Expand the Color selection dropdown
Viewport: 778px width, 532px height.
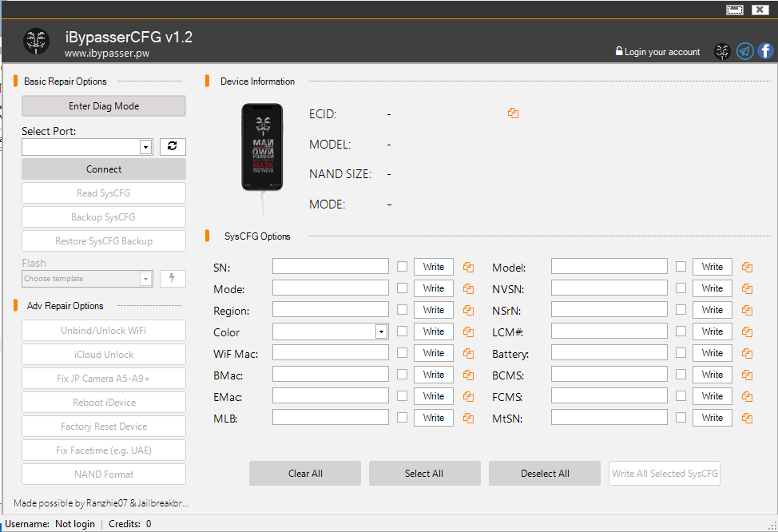tap(381, 331)
